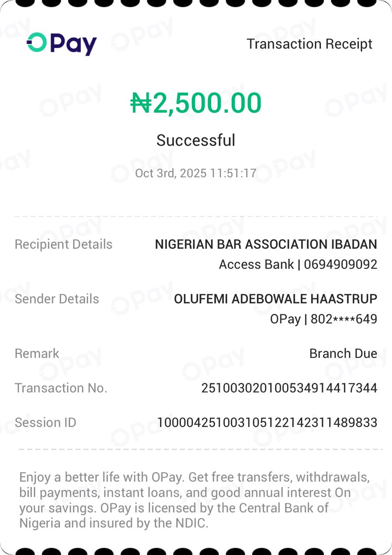Select the sender name Olufemi Adebowale Haastrup
The width and height of the screenshot is (392, 555).
pyautogui.click(x=275, y=299)
